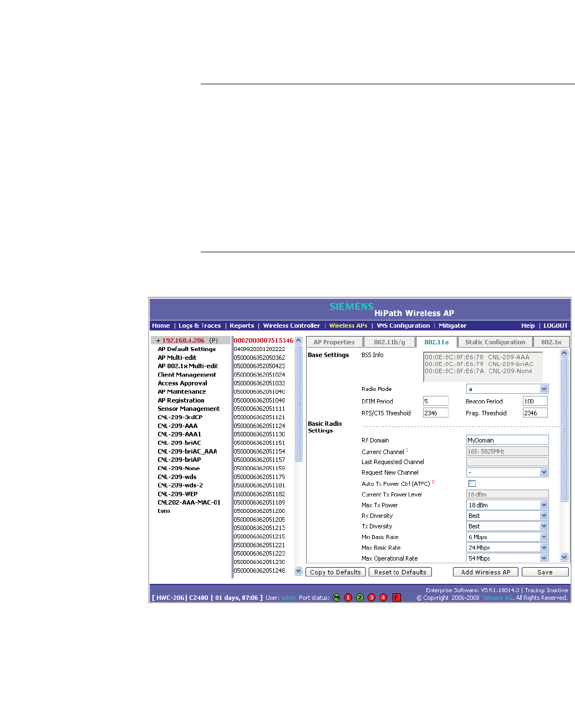Image resolution: width=575 pixels, height=728 pixels.
Task: Open Wireless APs menu
Action: point(348,325)
